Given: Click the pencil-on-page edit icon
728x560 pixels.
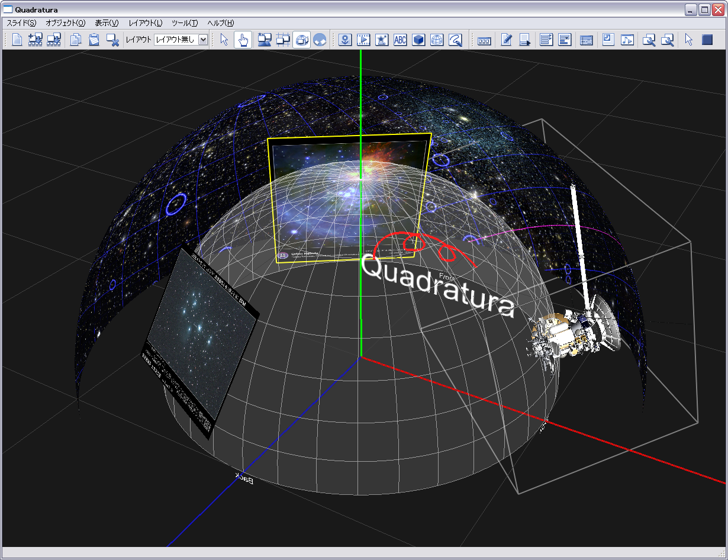Looking at the screenshot, I should 507,40.
